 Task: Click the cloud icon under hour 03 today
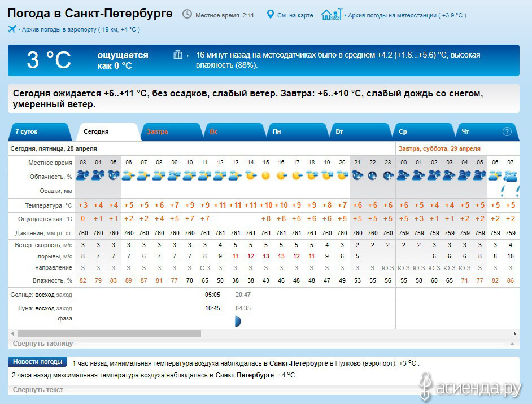tap(83, 175)
